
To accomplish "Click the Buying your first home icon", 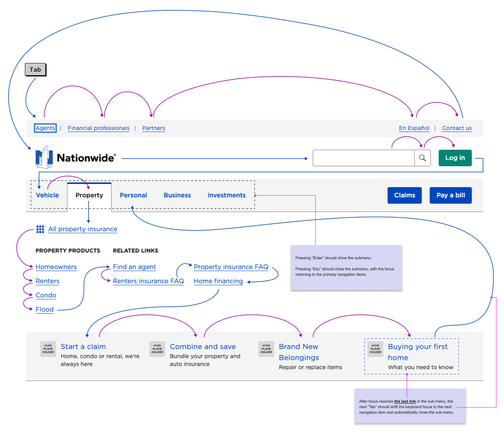I will click(375, 349).
